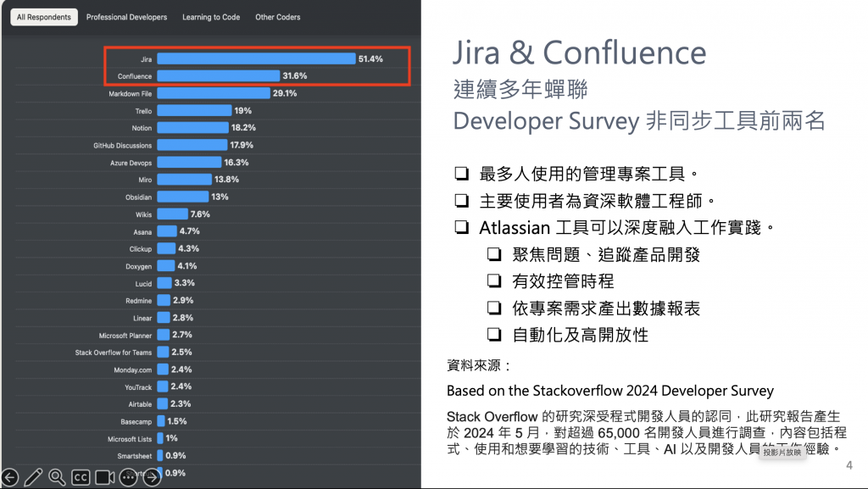868x489 pixels.
Task: Click the Developer Survey 非同步工具前兩名 line
Action: pyautogui.click(x=639, y=121)
